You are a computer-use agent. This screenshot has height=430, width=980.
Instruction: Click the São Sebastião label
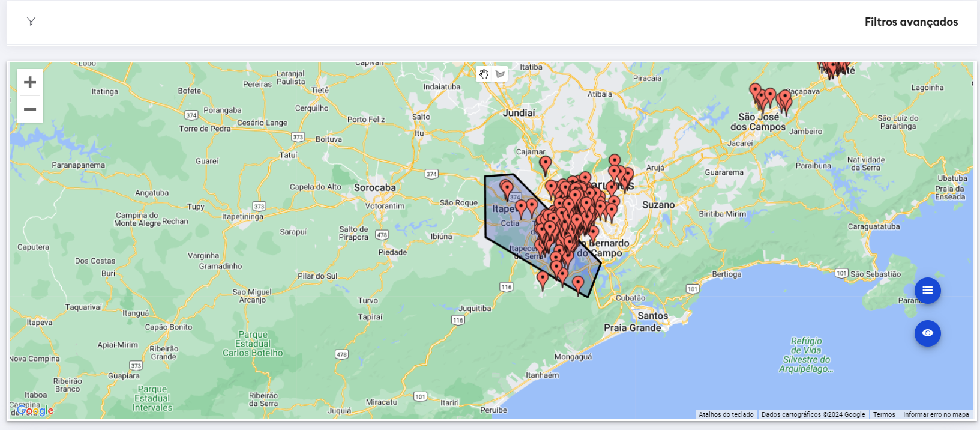pos(876,274)
